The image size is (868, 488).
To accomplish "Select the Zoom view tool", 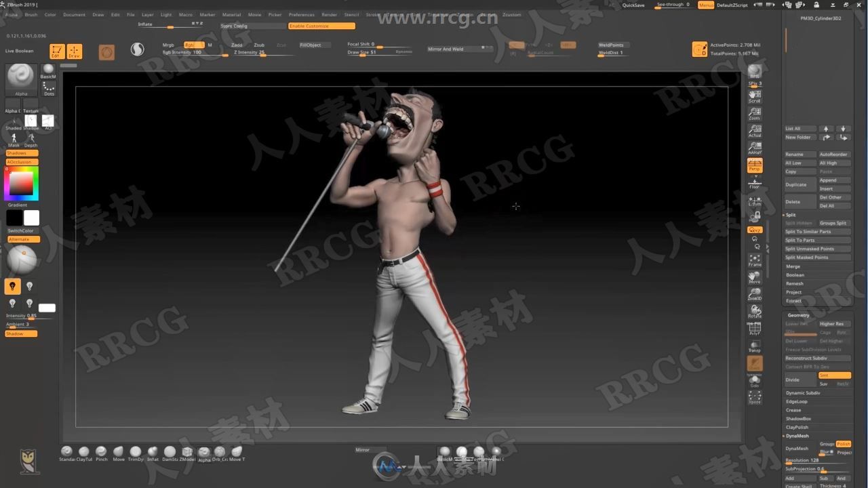I will pos(755,113).
